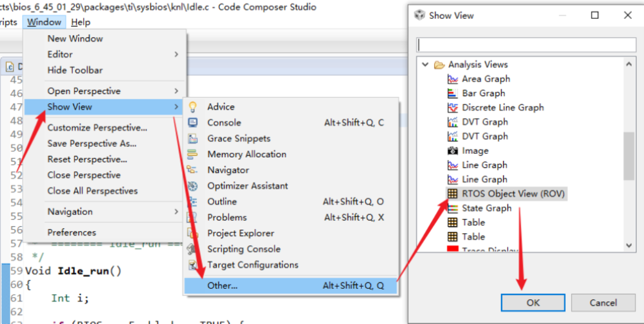This screenshot has height=324, width=644.
Task: Click the view list vertical scrollbar thumb
Action: [x=629, y=156]
